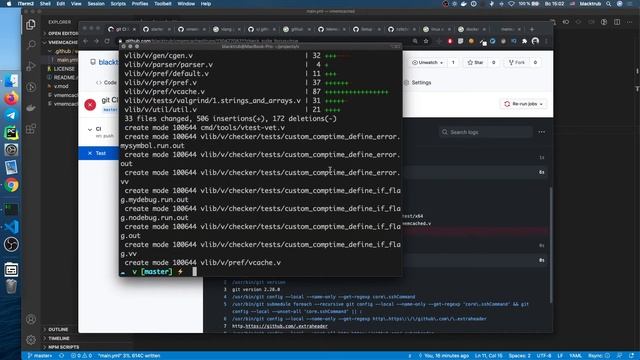Screen dimensions: 640x360
Task: Click the GitHub log pane scrollbar
Action: (551, 245)
